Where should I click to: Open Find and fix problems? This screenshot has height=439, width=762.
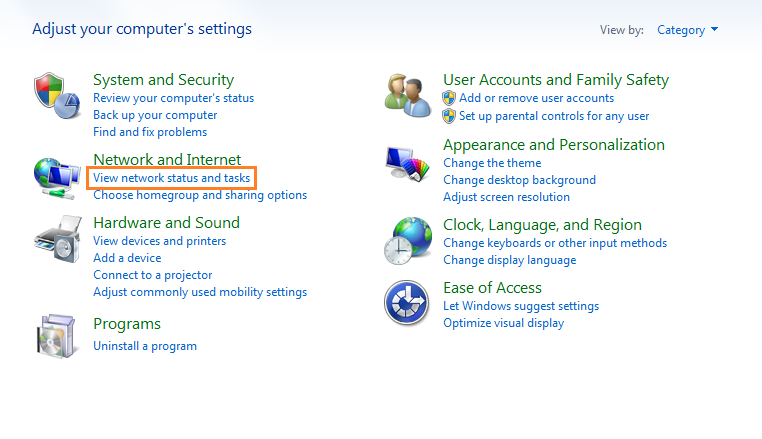coord(150,132)
